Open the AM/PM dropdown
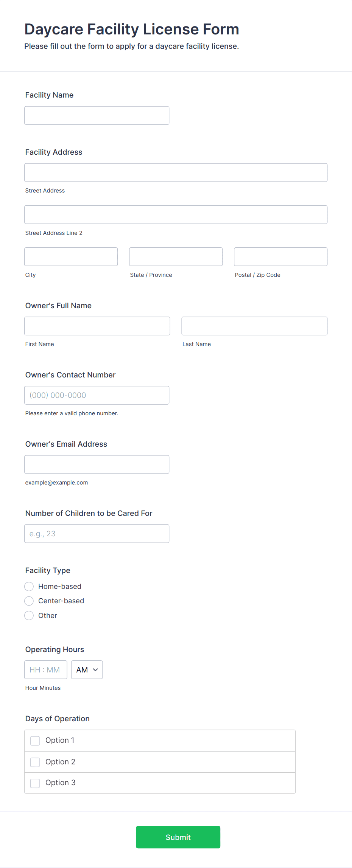Screen dimensions: 352x868 [87, 670]
